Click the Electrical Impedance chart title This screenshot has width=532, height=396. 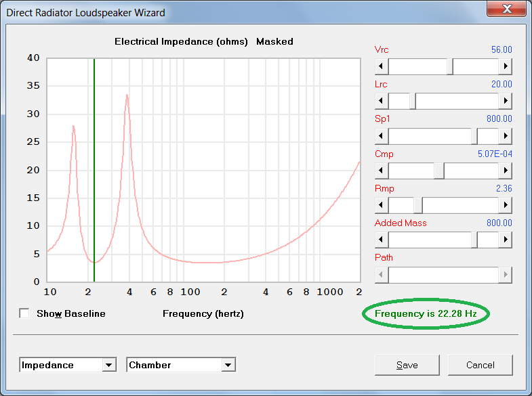click(203, 42)
